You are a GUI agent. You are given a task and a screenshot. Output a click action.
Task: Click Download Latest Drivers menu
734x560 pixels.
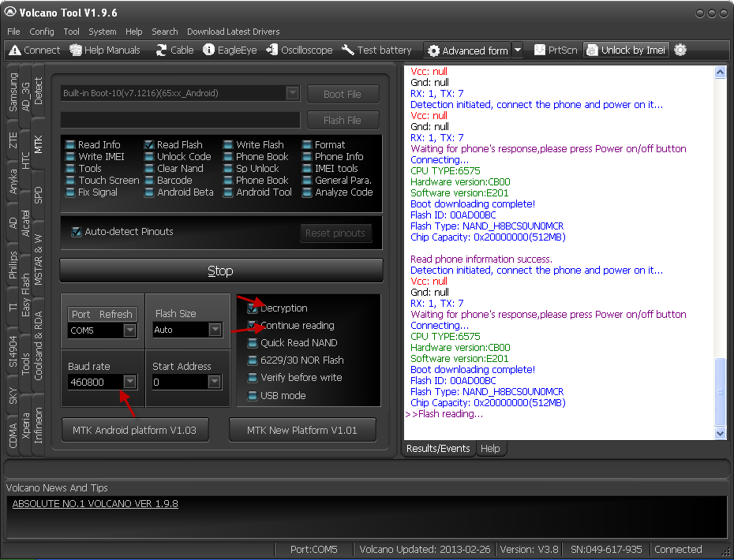tap(233, 32)
